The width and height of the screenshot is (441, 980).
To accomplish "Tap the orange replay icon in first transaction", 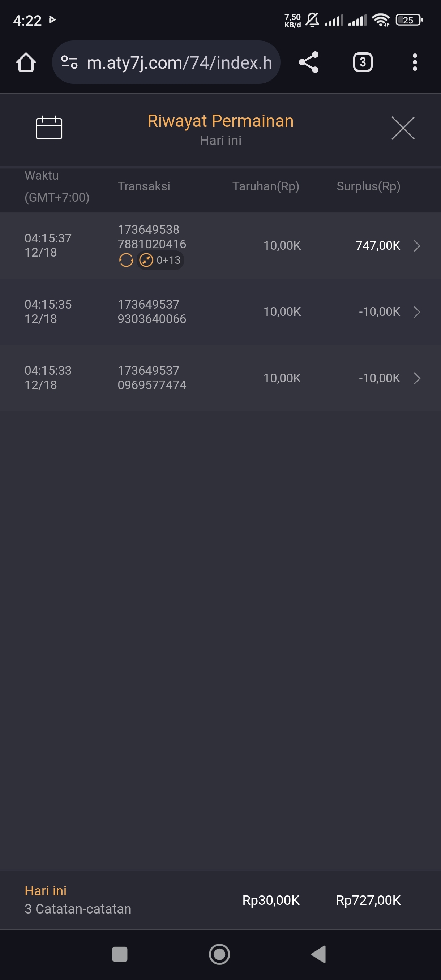I will [x=126, y=260].
